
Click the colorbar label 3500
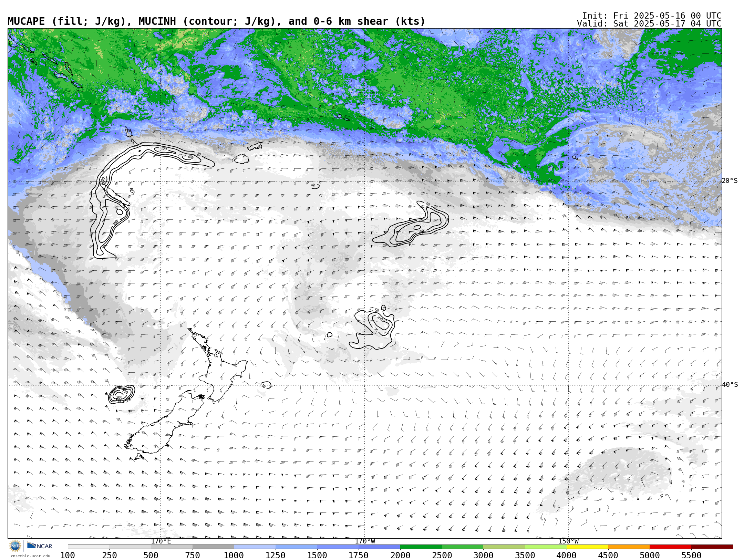[525, 556]
